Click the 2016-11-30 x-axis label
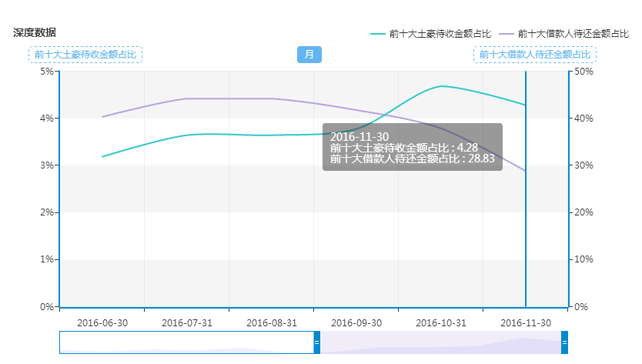This screenshot has width=642, height=364. click(526, 323)
